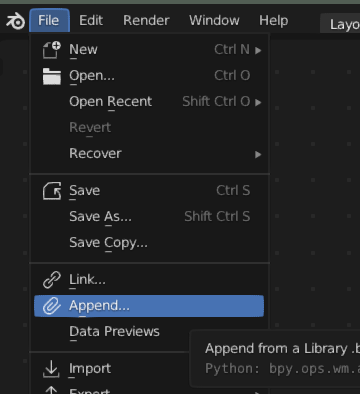Screen dimensions: 360x394
Task: Open the Render menu
Action: coord(146,20)
